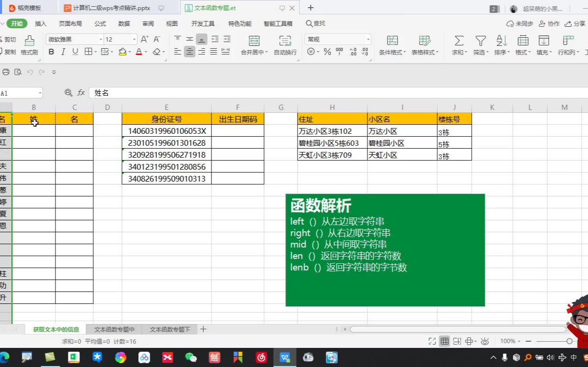Open the Sum (求和) function icon

click(459, 41)
